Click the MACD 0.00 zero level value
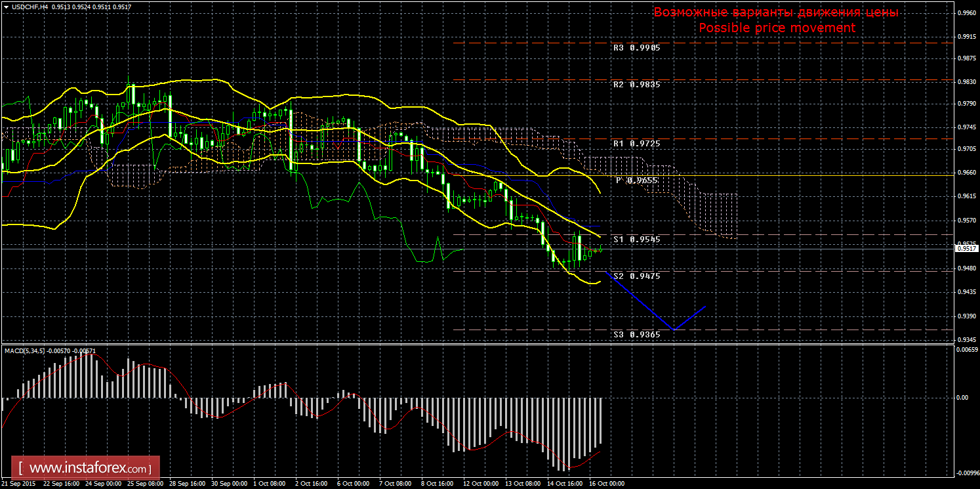This screenshot has height=489, width=980. coord(961,398)
